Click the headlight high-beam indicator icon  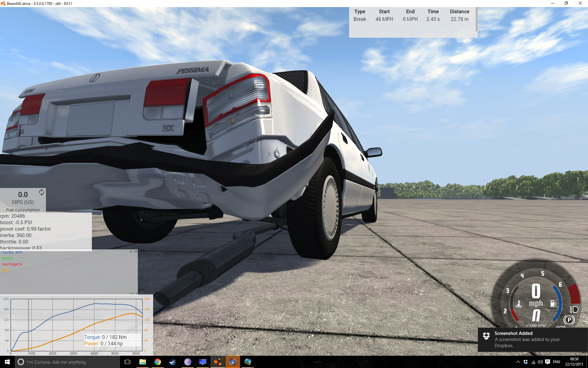(574, 309)
